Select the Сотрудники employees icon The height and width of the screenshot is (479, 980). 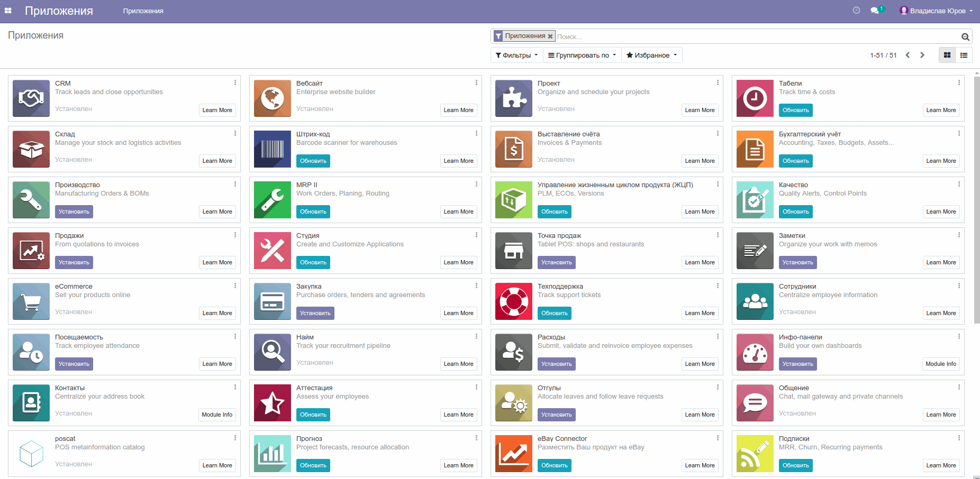[x=754, y=301]
